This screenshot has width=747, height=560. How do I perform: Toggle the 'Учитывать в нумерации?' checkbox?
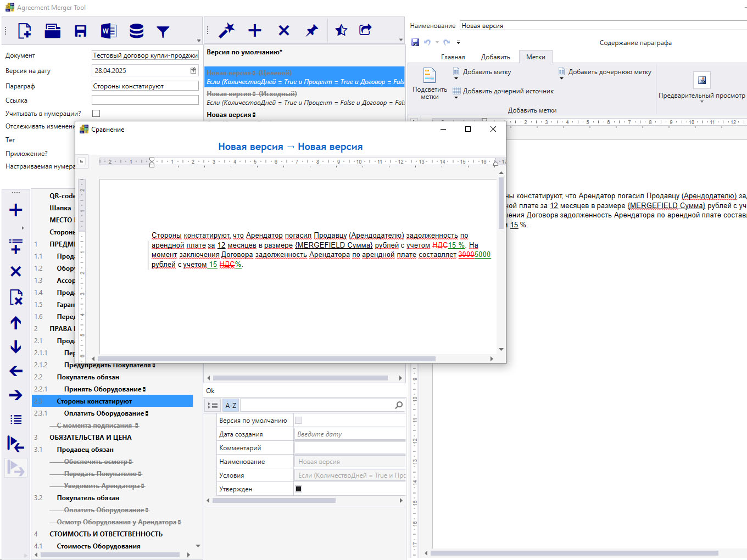[96, 114]
